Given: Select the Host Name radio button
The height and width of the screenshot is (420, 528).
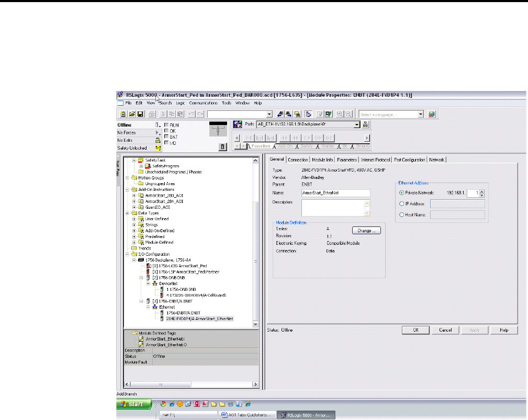Looking at the screenshot, I should pyautogui.click(x=401, y=214).
